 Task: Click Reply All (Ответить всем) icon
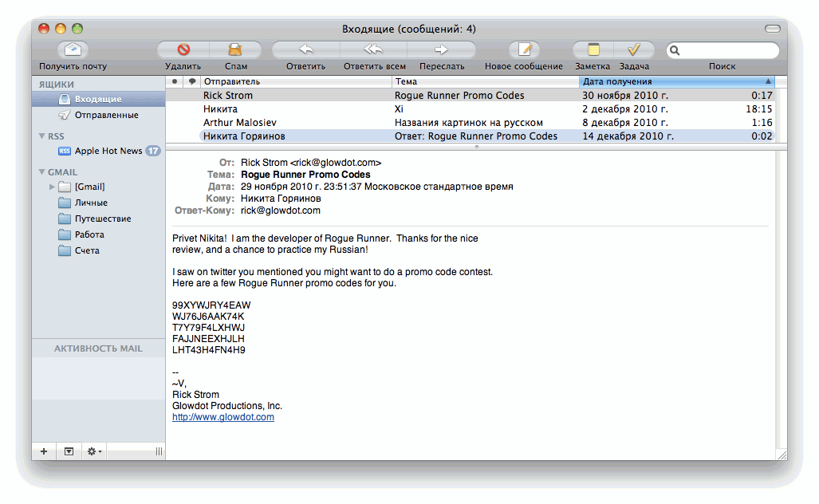[x=373, y=49]
